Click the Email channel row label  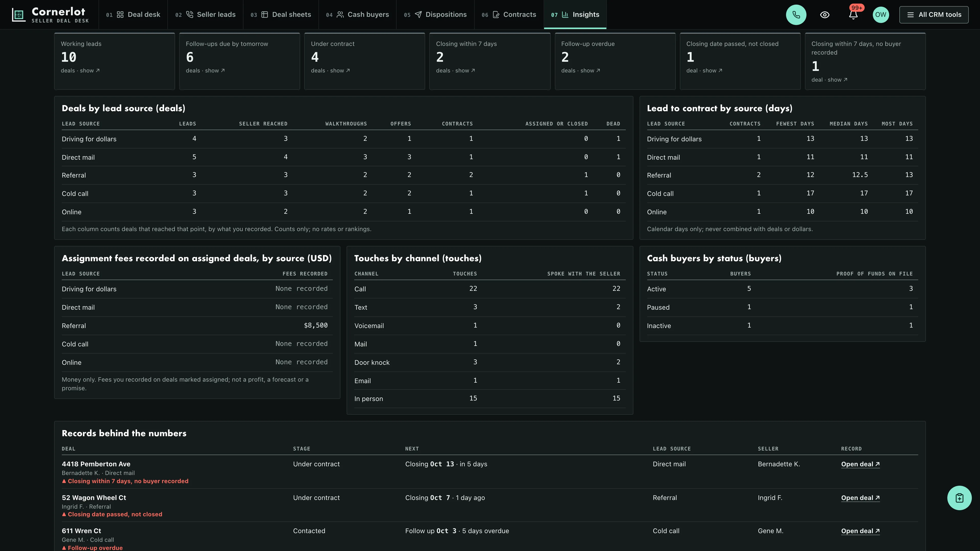click(363, 381)
